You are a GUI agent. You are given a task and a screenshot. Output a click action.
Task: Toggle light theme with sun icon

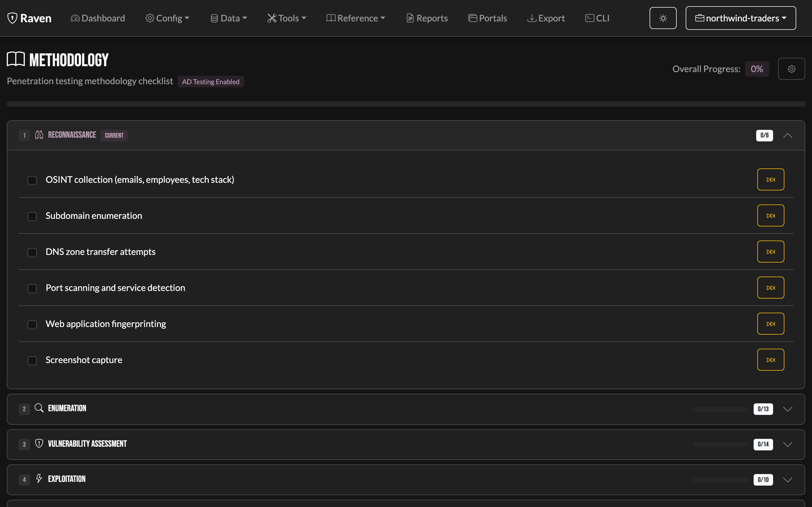tap(663, 18)
